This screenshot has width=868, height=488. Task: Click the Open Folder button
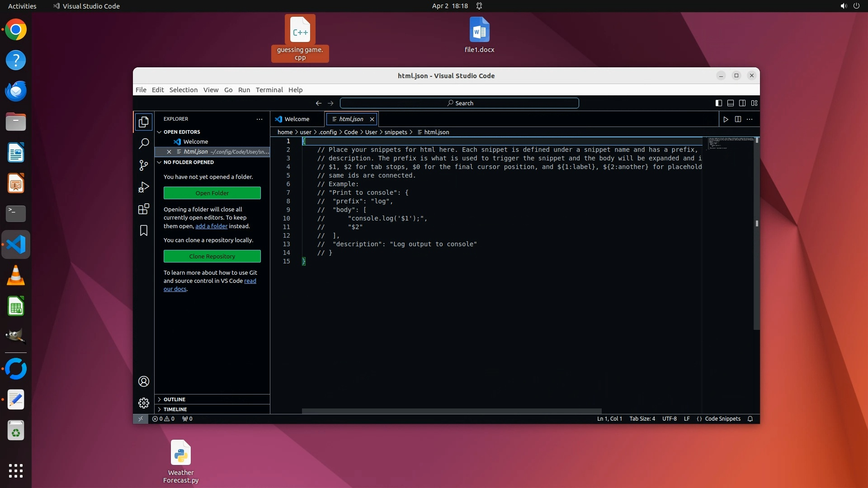click(212, 193)
